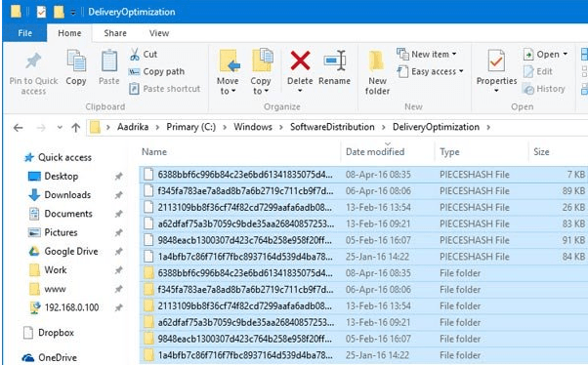Image resolution: width=588 pixels, height=365 pixels.
Task: Open the www folder in Quick access
Action: [x=47, y=289]
